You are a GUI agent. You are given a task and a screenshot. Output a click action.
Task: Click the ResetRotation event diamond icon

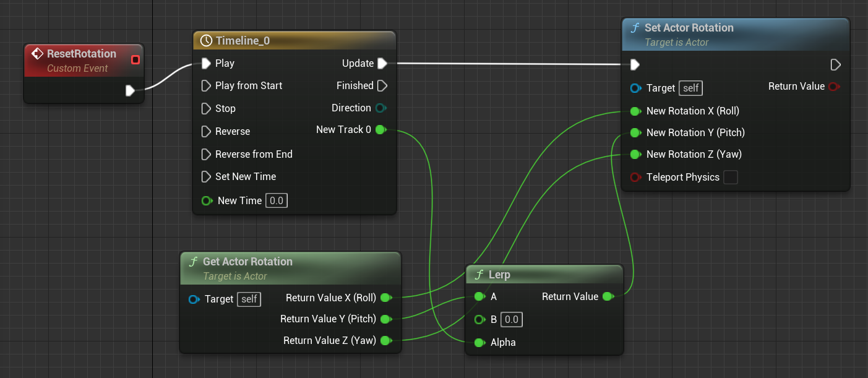pos(37,54)
